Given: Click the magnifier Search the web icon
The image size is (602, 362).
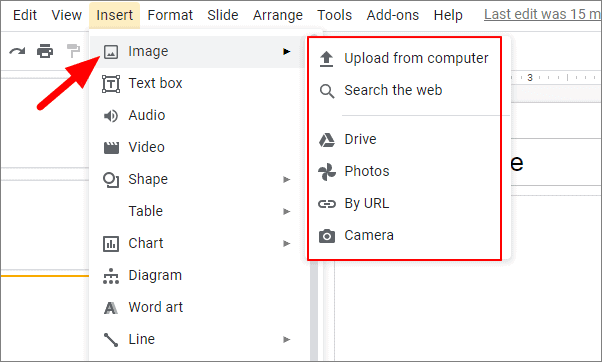Looking at the screenshot, I should click(327, 91).
